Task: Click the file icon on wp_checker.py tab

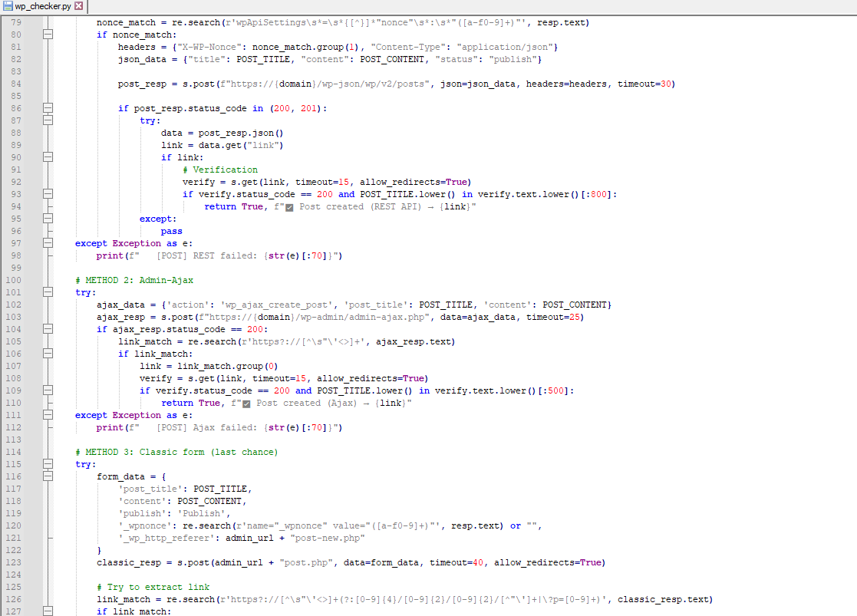Action: [x=8, y=6]
